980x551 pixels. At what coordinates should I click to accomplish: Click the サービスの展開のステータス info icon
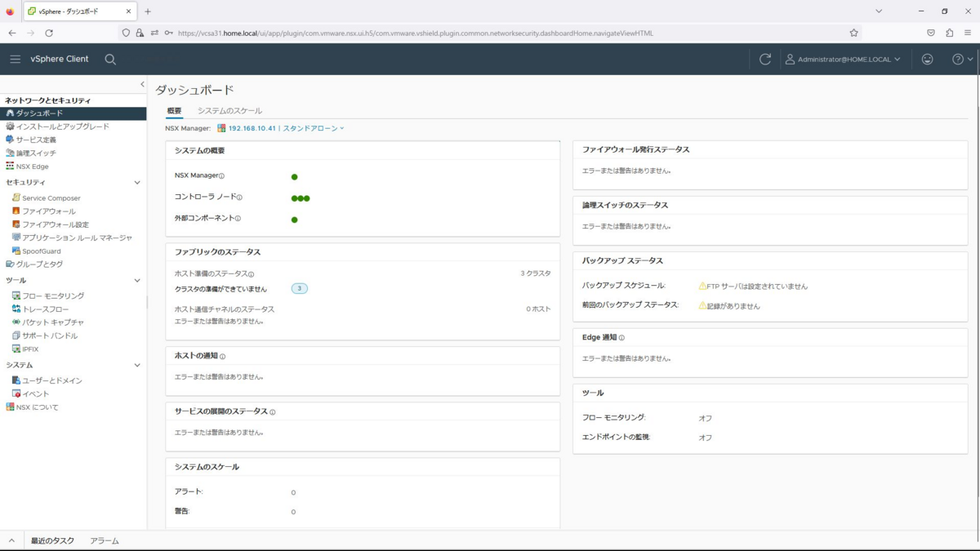[272, 412]
